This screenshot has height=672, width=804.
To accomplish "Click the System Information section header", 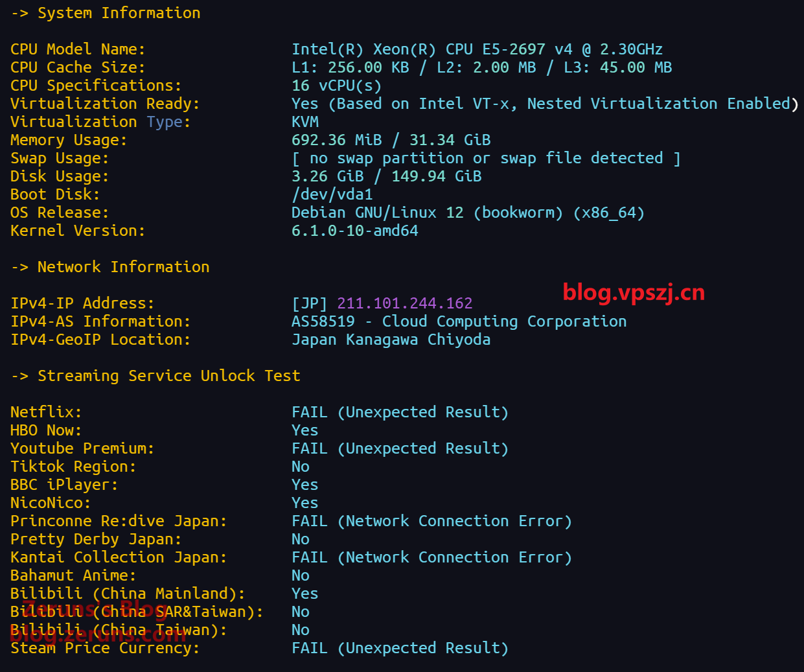I will (x=119, y=13).
